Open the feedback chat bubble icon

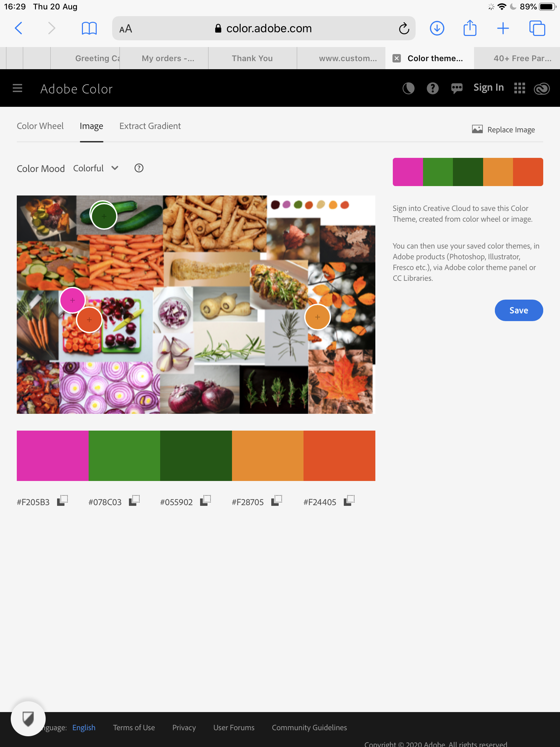point(457,88)
